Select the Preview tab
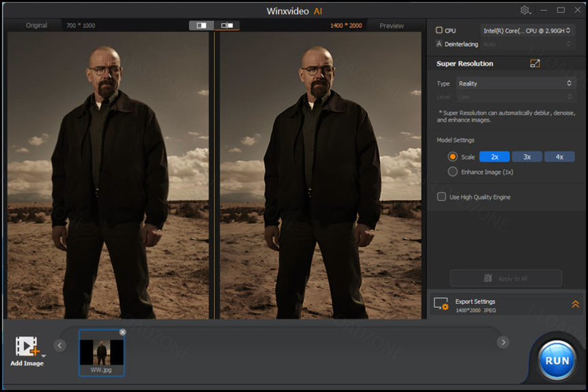 (x=392, y=25)
